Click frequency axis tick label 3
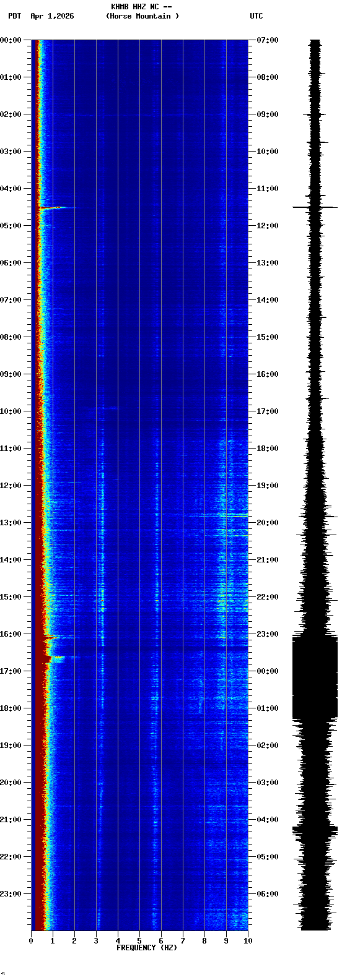Viewport: 342px width, 980px height. (96, 941)
